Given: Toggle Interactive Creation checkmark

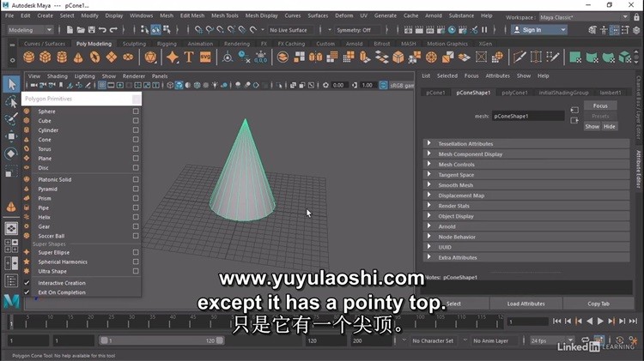Looking at the screenshot, I should tap(27, 283).
